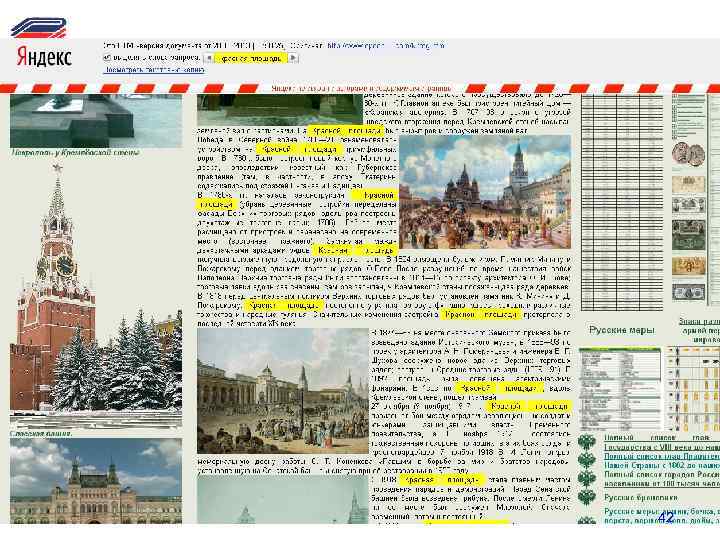This screenshot has width=720, height=540.
Task: Go to next highlighted match arrow
Action: click(x=293, y=58)
